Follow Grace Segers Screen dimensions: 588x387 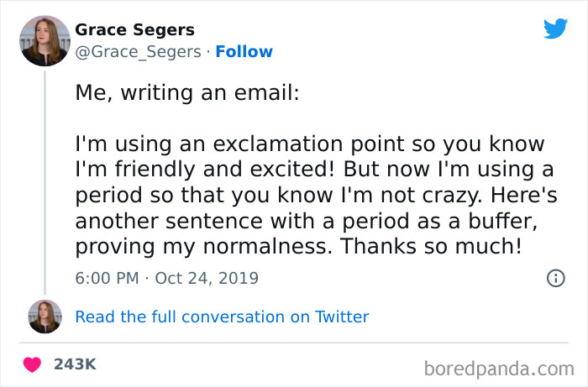click(244, 51)
